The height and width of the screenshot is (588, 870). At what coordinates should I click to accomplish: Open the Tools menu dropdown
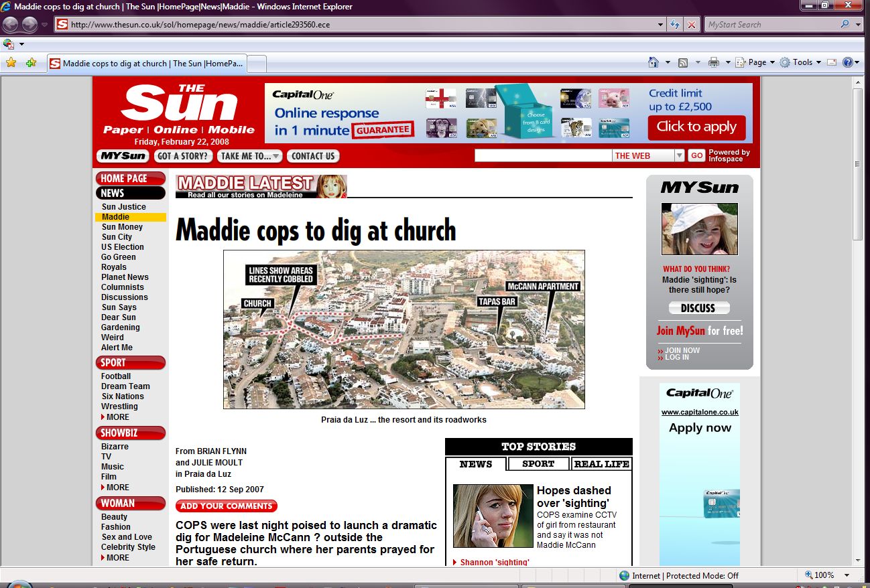pyautogui.click(x=801, y=62)
